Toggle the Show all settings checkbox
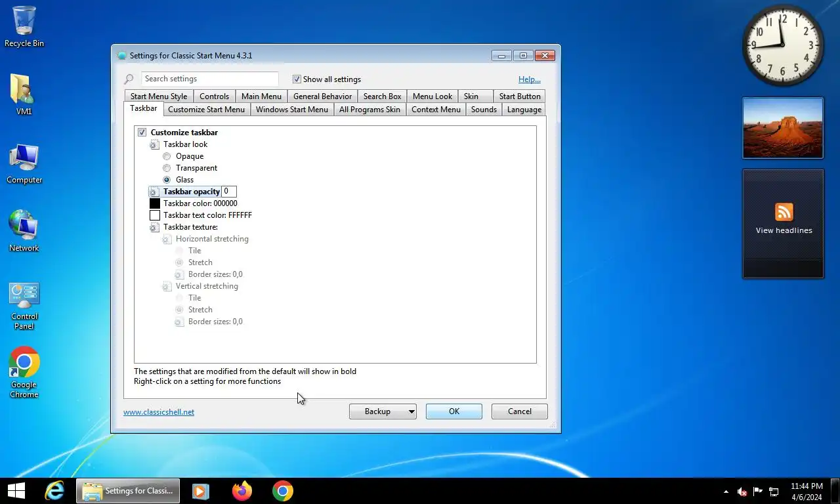The height and width of the screenshot is (504, 840). (x=297, y=79)
